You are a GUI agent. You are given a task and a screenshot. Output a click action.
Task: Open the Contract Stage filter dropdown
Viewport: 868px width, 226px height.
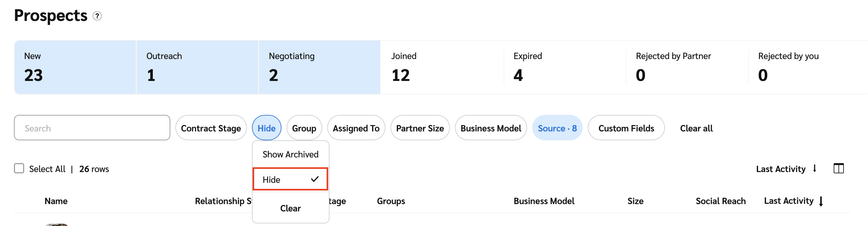point(211,128)
